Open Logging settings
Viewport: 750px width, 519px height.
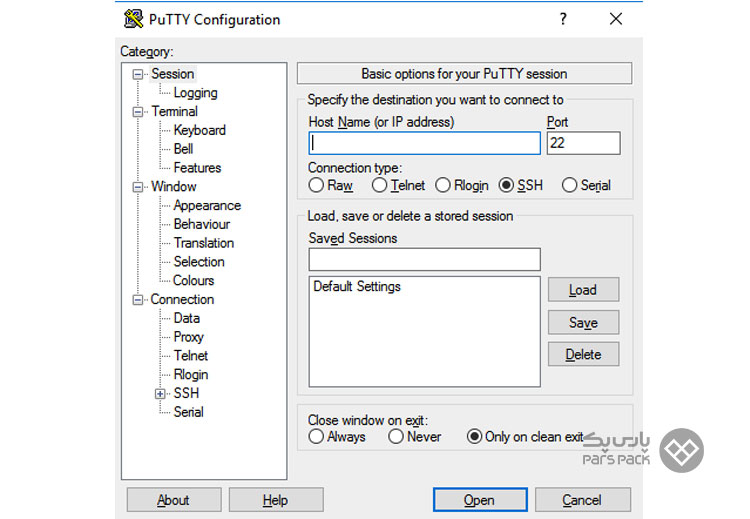tap(195, 93)
